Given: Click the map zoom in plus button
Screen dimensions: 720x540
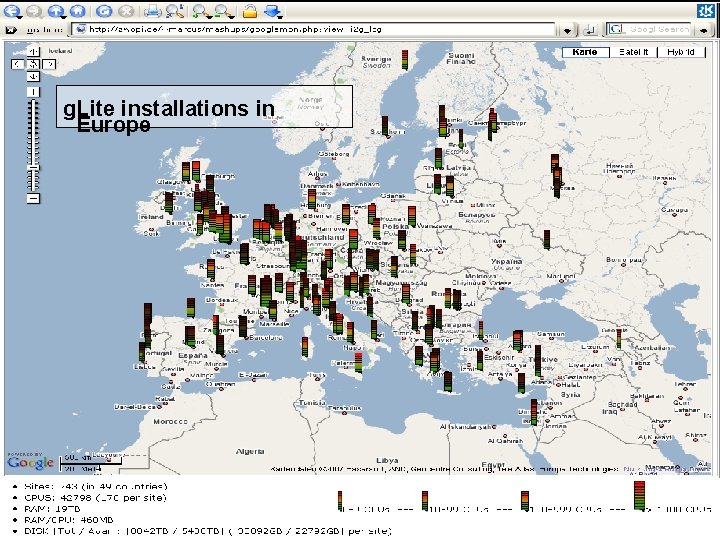Looking at the screenshot, I should (x=33, y=92).
